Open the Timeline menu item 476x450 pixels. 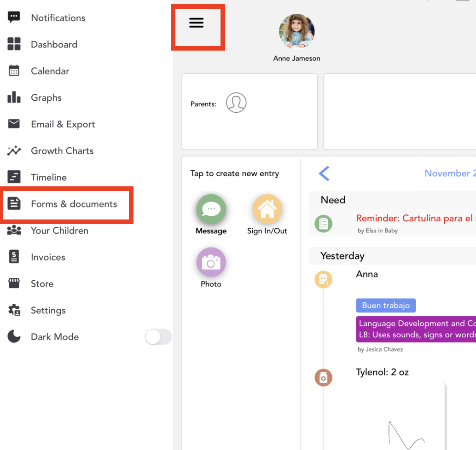(x=49, y=177)
